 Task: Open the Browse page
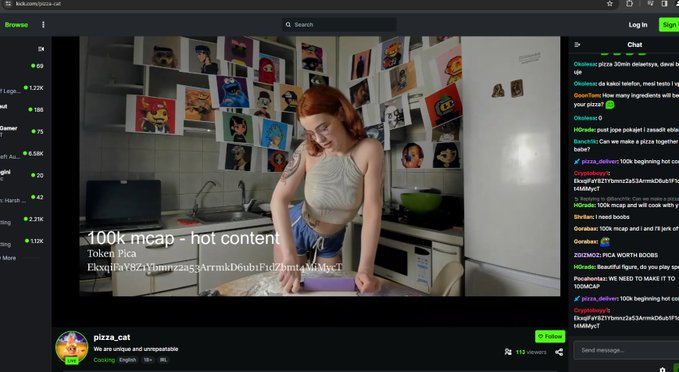click(16, 25)
